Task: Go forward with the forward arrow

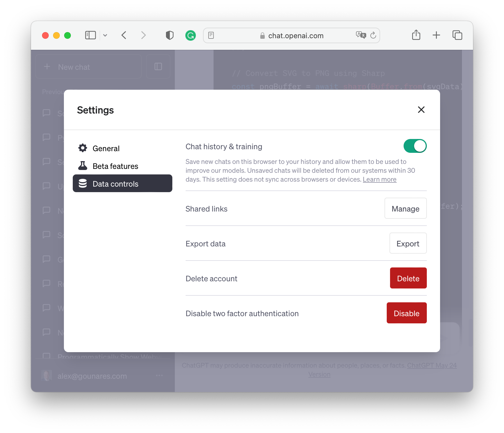Action: [143, 35]
